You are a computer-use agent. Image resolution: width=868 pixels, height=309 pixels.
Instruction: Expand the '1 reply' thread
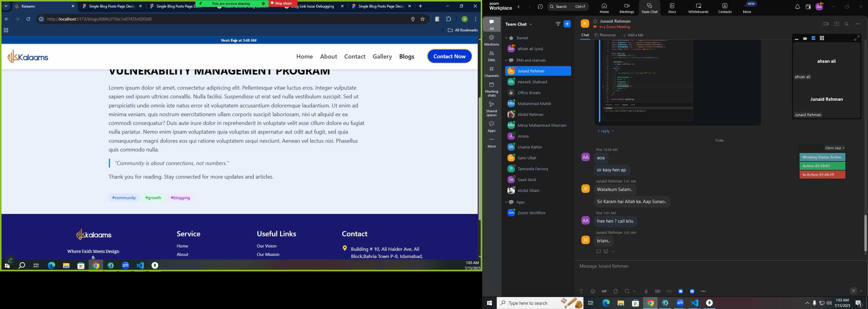605,131
